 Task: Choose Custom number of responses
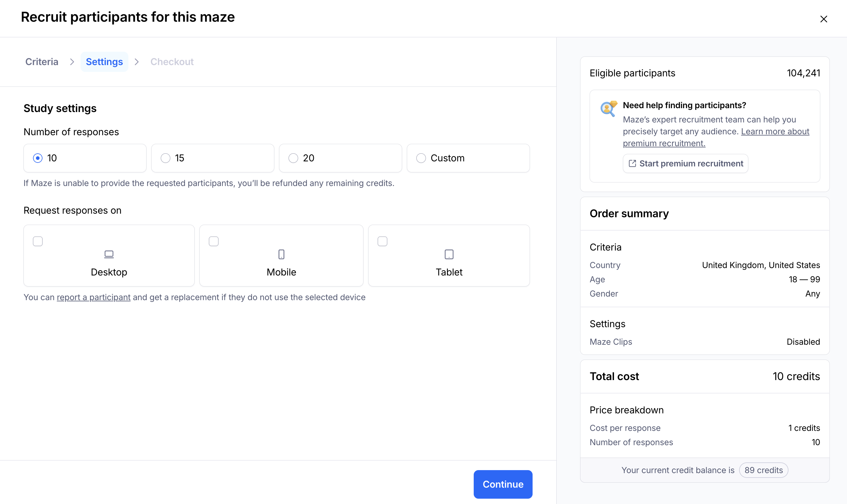(421, 158)
